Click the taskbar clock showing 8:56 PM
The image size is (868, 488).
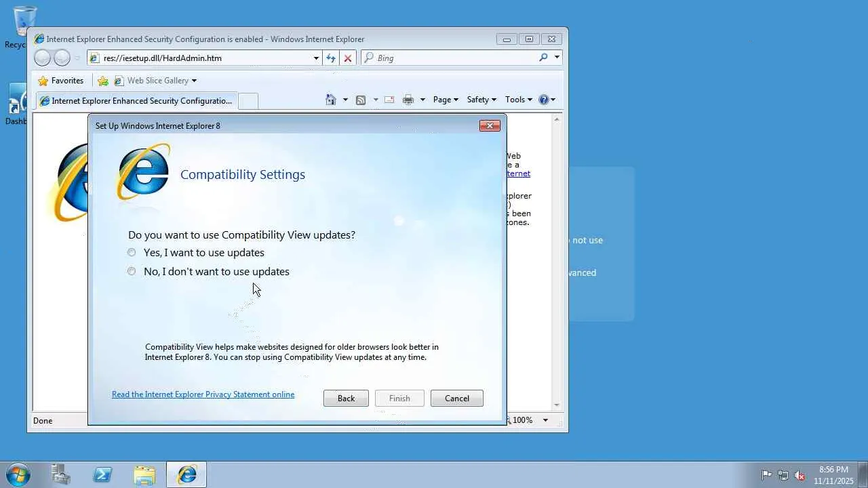(x=833, y=475)
